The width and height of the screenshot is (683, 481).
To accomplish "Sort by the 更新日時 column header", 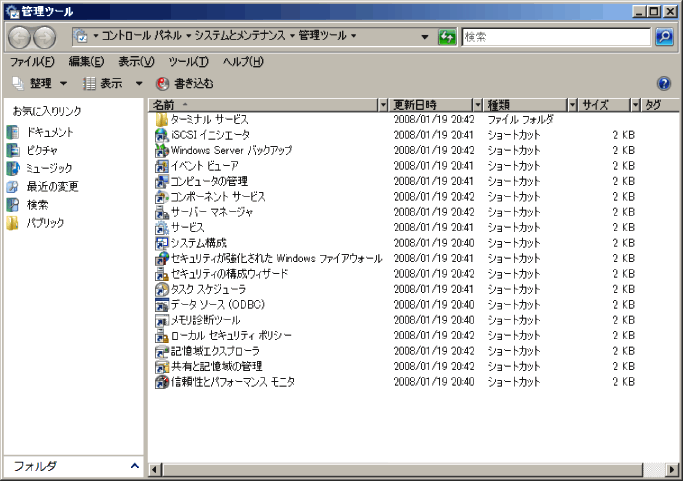I will [x=431, y=105].
